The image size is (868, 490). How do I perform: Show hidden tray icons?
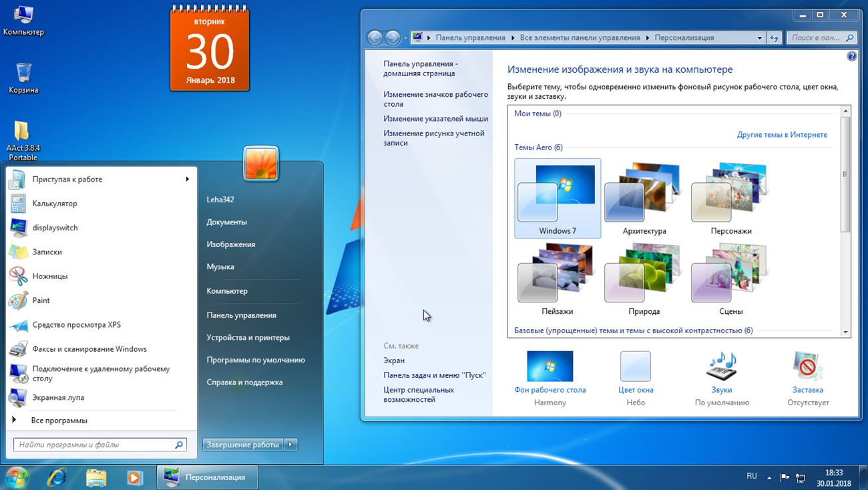(769, 478)
